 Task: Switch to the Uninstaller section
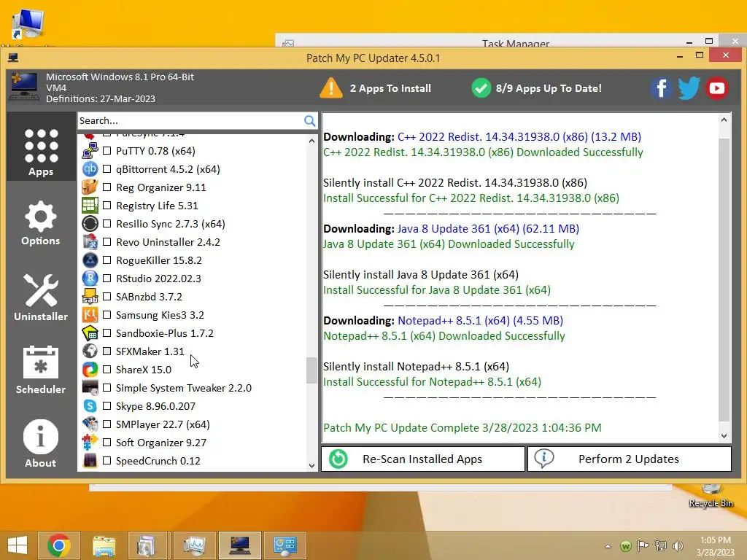[x=41, y=297]
